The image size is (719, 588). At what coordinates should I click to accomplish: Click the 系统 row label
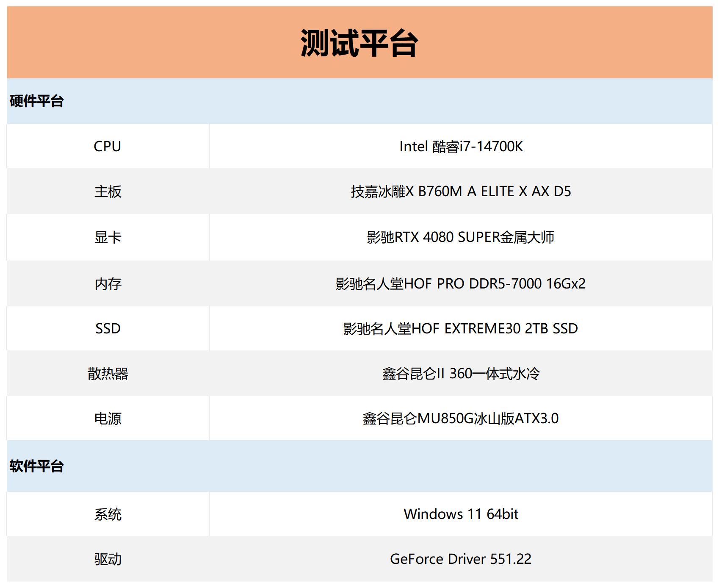tap(108, 514)
